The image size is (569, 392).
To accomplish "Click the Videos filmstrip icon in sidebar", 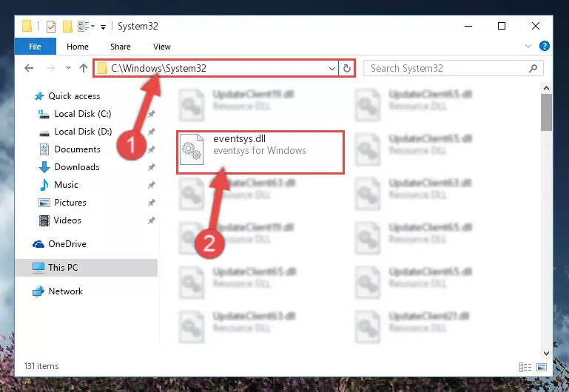I will point(44,220).
